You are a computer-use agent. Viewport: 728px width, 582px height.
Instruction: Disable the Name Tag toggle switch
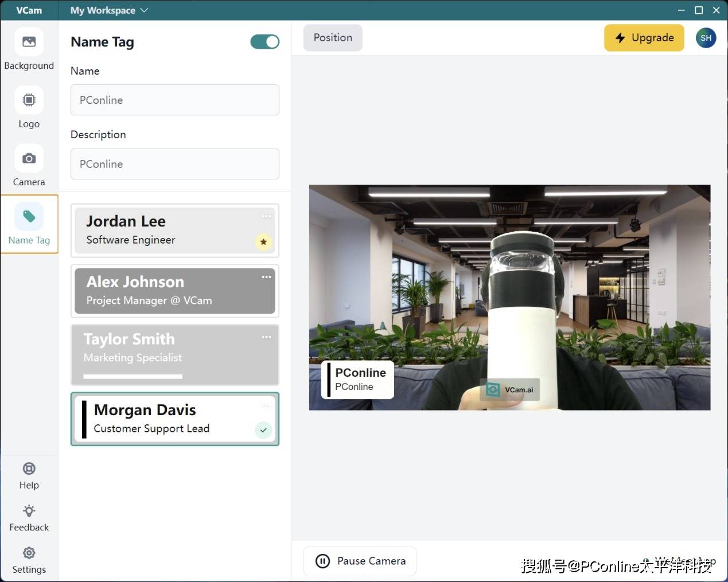click(x=264, y=42)
